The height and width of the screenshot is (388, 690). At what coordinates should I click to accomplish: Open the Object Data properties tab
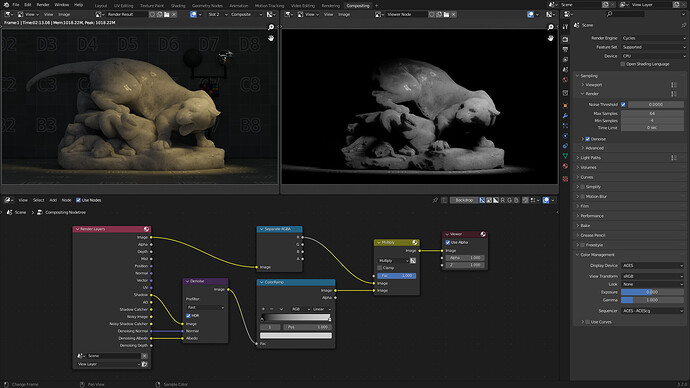[x=565, y=156]
